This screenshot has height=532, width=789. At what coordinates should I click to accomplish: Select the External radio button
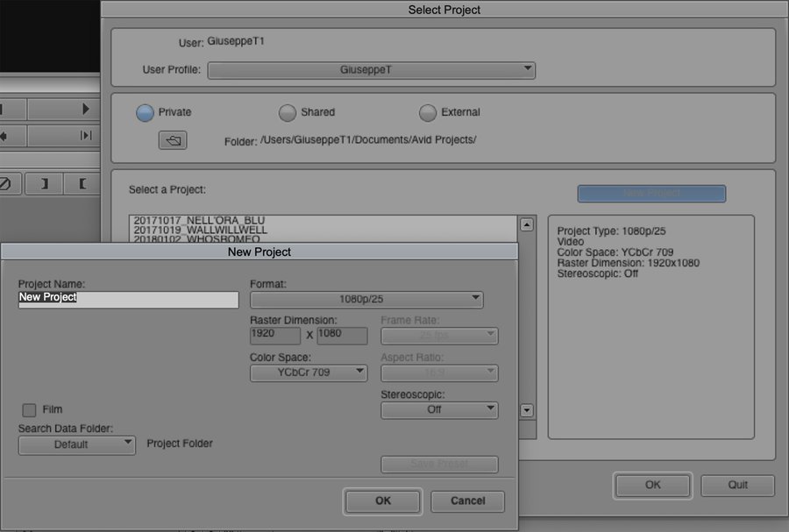428,113
